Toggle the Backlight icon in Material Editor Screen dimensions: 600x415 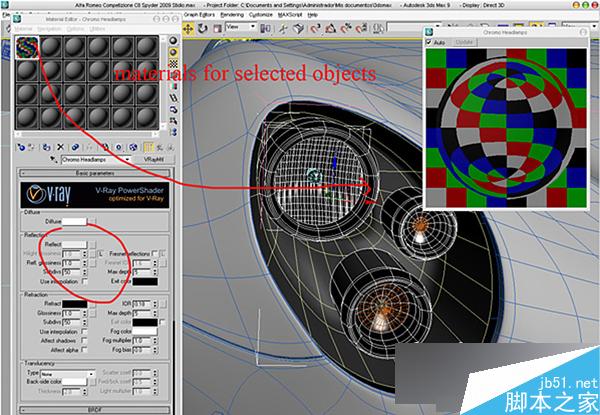tap(173, 52)
